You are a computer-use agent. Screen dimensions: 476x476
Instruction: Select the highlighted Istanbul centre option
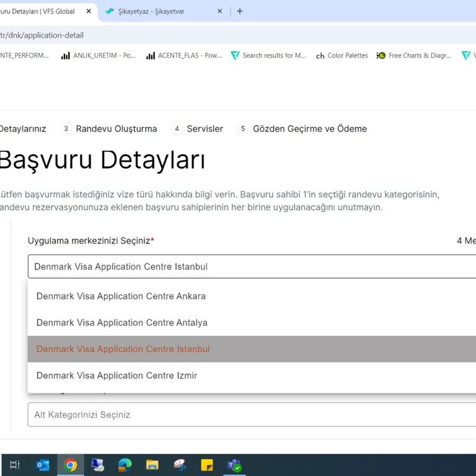pos(252,349)
